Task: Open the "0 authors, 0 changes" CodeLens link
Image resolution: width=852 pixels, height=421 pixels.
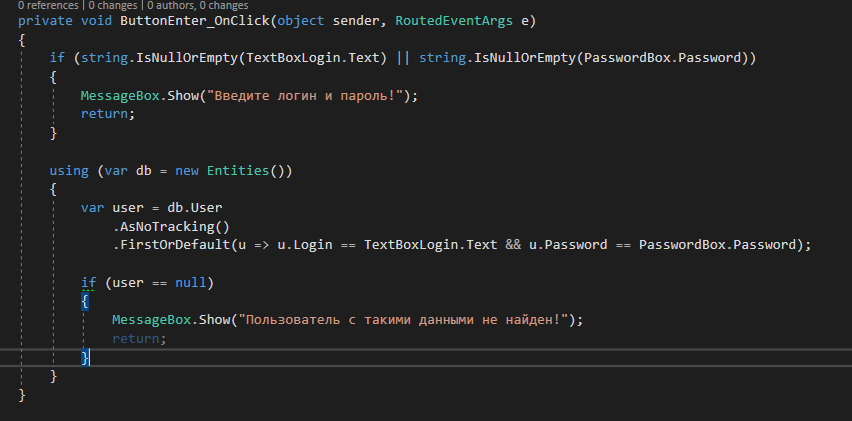Action: (x=196, y=5)
